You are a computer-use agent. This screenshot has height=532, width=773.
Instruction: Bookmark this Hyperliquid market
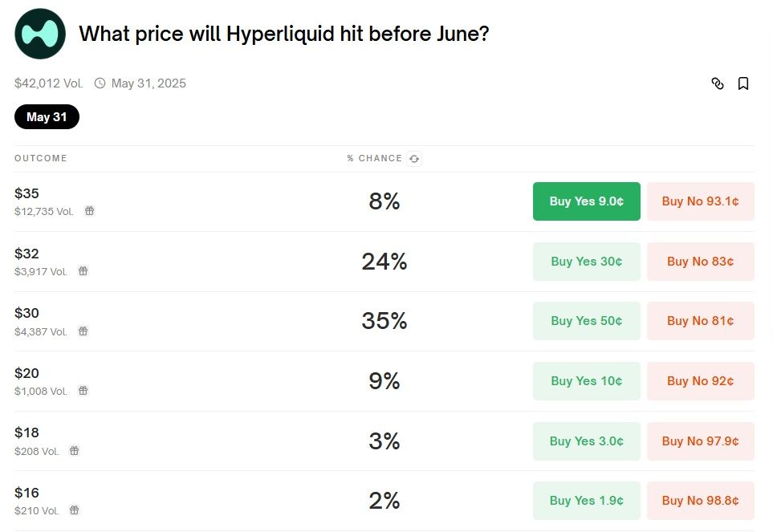coord(743,83)
